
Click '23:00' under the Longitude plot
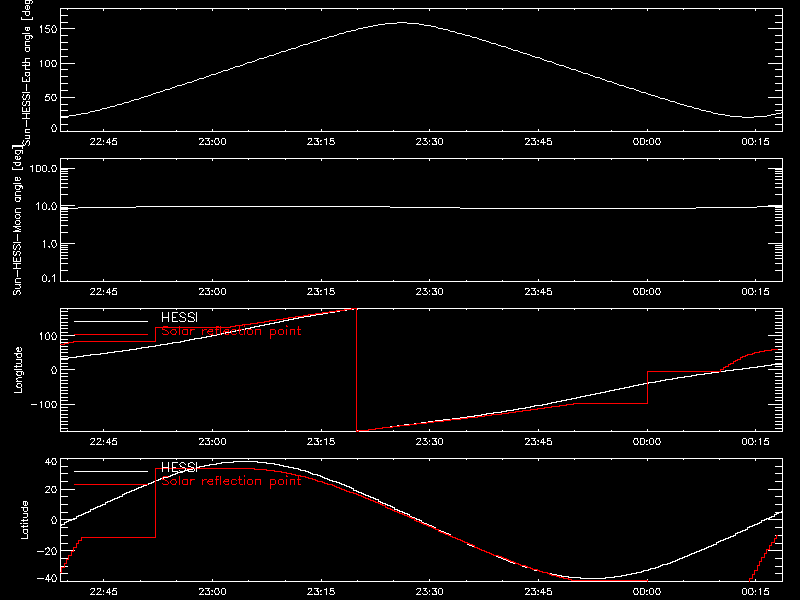pos(212,442)
